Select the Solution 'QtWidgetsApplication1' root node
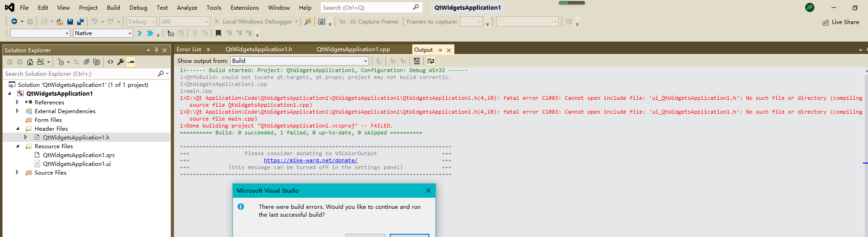Viewport: 868px width, 237px height. [x=83, y=85]
